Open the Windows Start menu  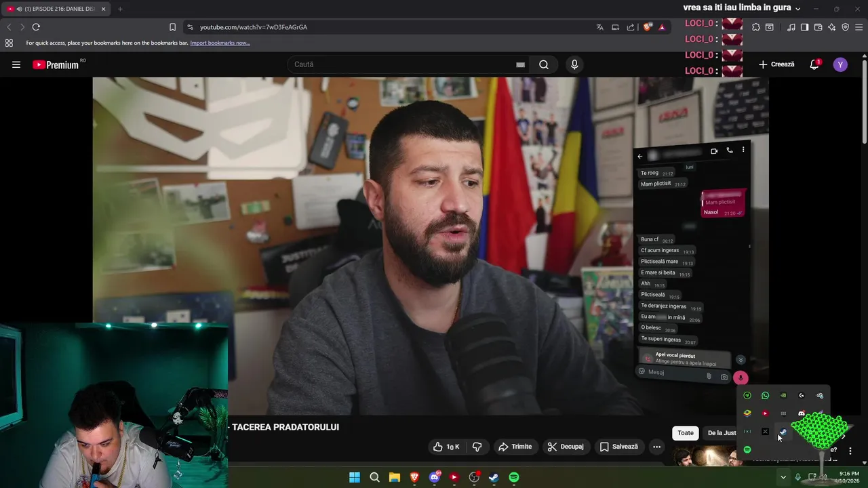(355, 477)
